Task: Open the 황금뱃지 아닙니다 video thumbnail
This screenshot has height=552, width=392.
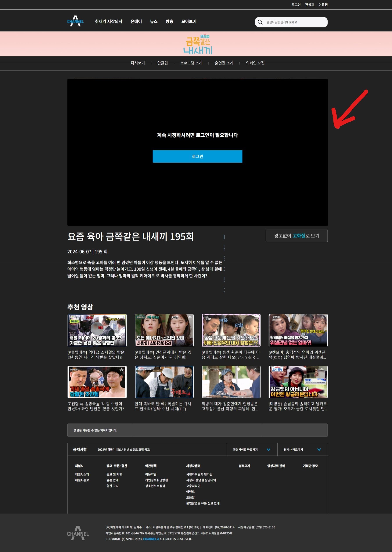Action: [298, 382]
